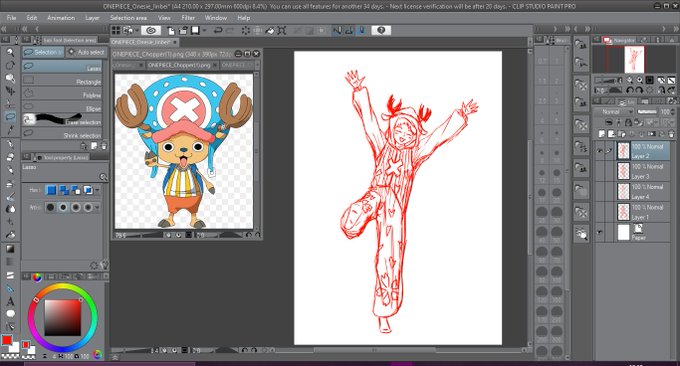Open the File menu
The height and width of the screenshot is (366, 680).
click(11, 18)
